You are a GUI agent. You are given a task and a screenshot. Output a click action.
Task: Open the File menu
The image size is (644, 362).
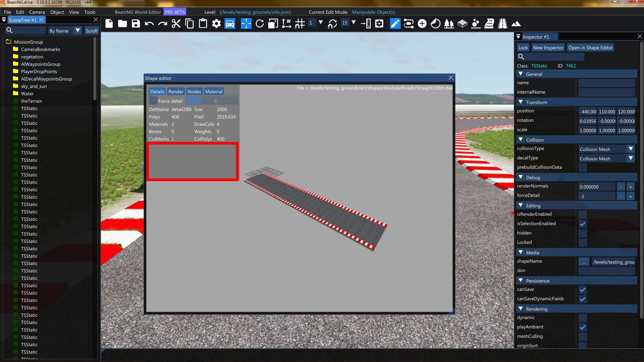tap(7, 12)
